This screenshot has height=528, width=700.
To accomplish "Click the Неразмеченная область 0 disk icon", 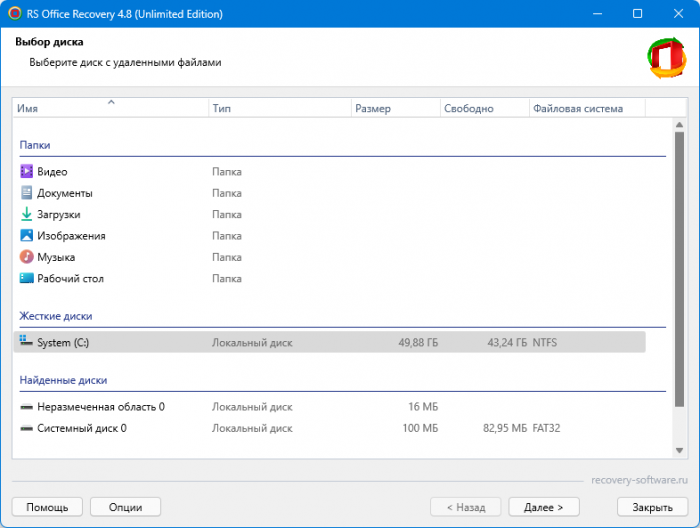I will coord(26,407).
